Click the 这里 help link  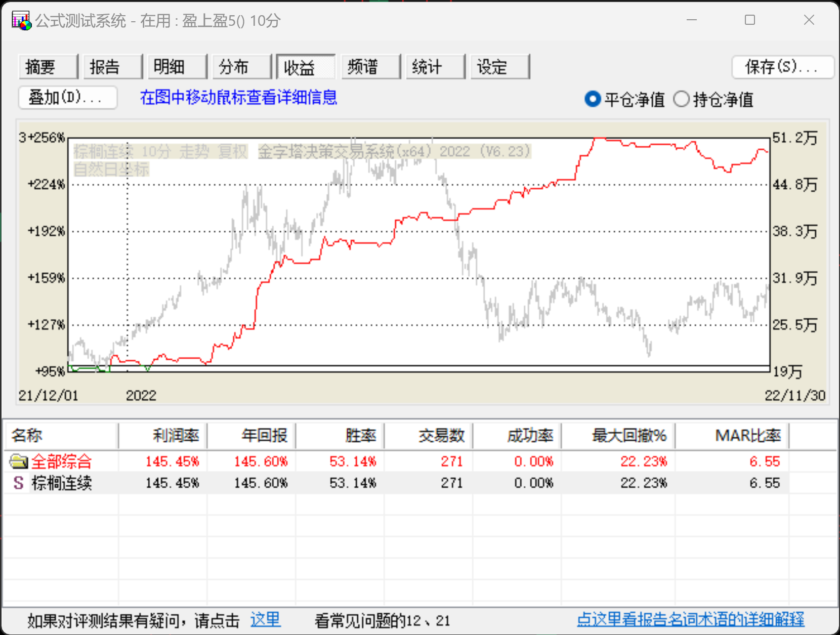coord(265,620)
